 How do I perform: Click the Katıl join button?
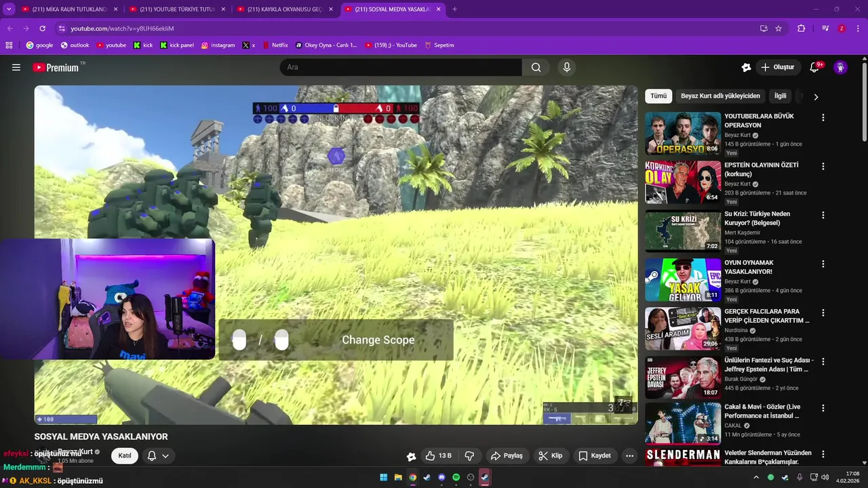(x=125, y=455)
